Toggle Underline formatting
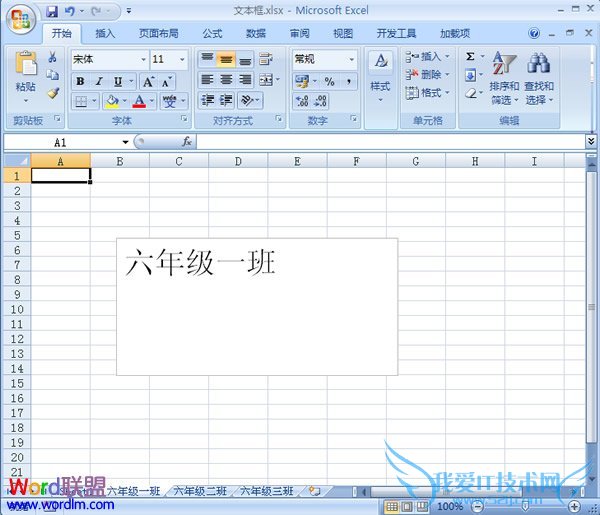 click(x=117, y=81)
